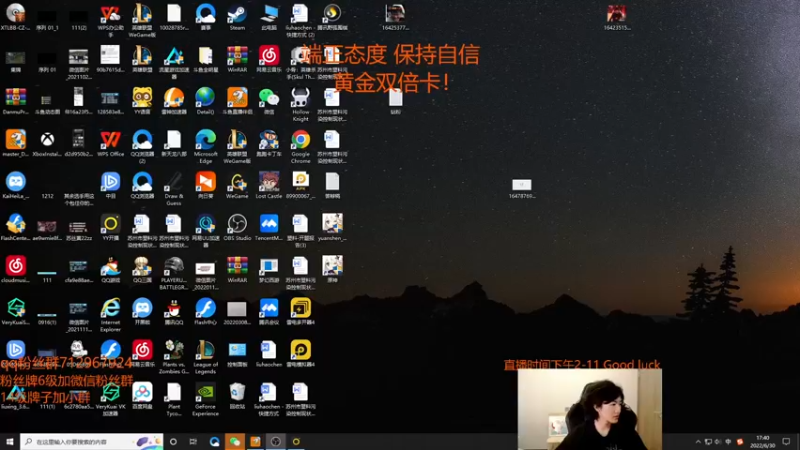This screenshot has width=800, height=450.
Task: Open Cortana circle in the taskbar
Action: pos(173,441)
